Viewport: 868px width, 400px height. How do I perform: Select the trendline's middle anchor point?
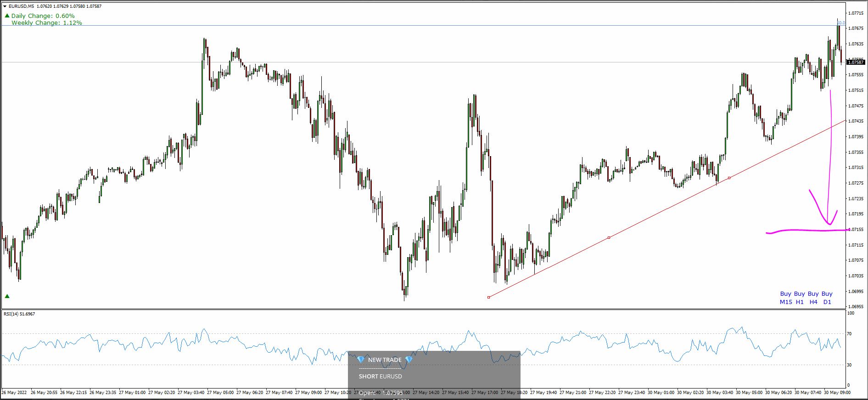point(609,237)
